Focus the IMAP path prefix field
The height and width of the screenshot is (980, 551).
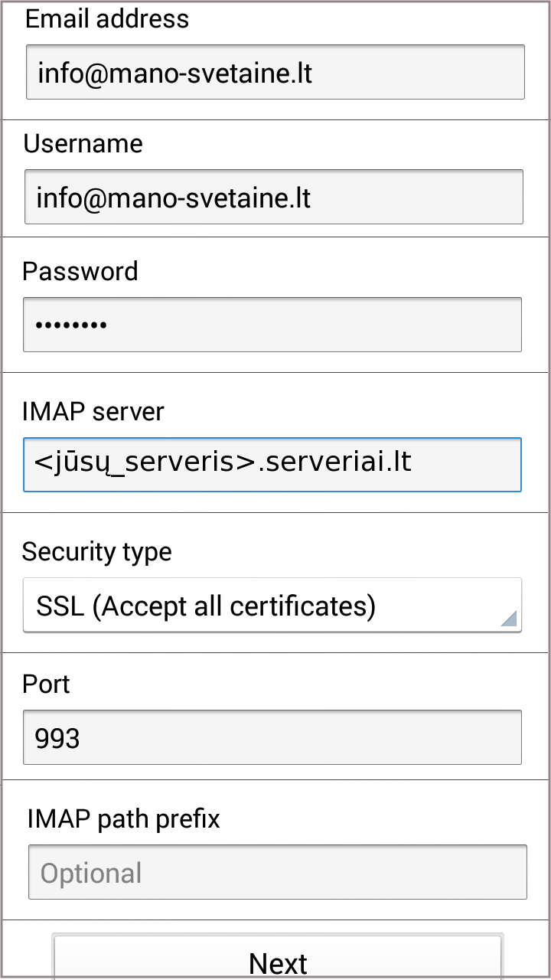(277, 872)
